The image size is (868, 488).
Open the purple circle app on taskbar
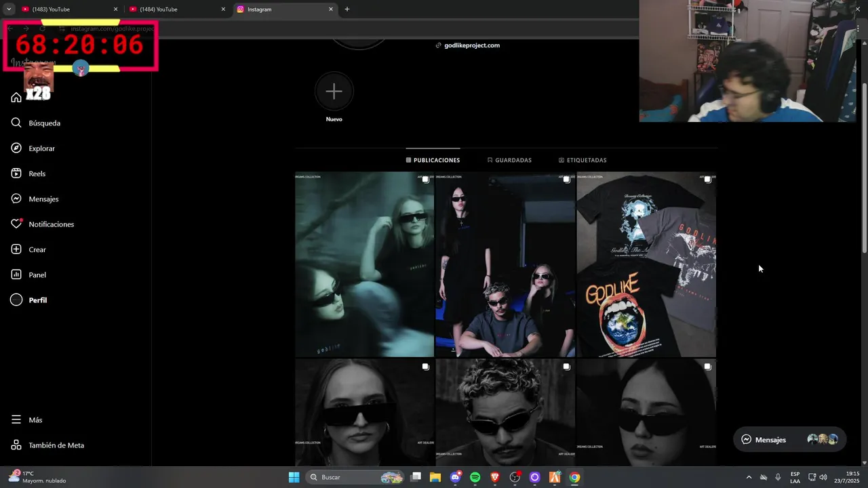coord(534,477)
